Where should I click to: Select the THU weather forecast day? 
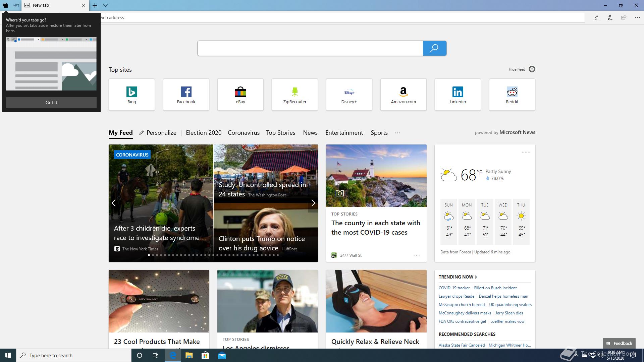[x=521, y=221]
